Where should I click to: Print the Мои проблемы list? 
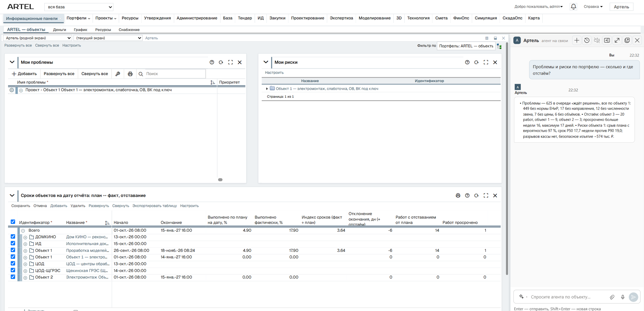[130, 74]
